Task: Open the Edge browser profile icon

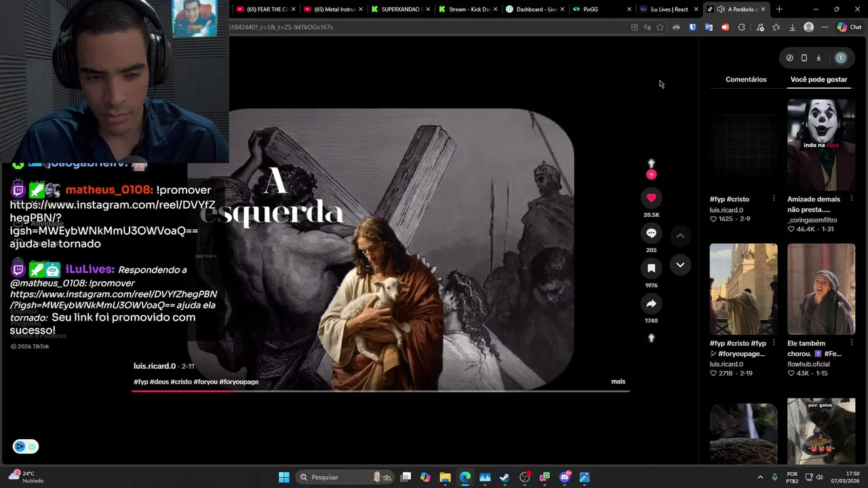Action: pos(808,27)
